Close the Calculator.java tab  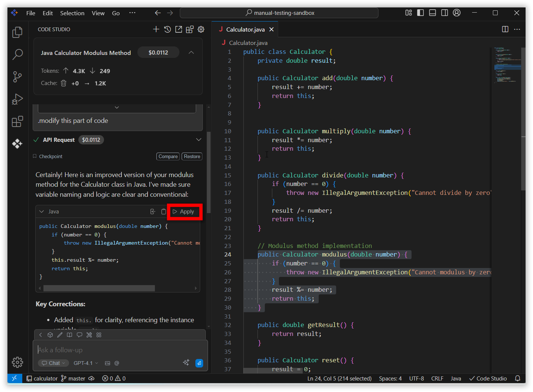pos(272,29)
